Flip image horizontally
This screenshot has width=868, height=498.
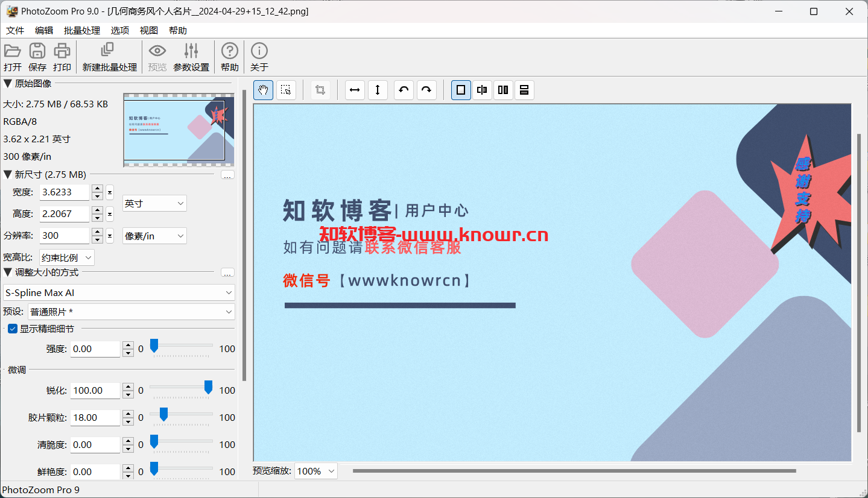point(355,90)
